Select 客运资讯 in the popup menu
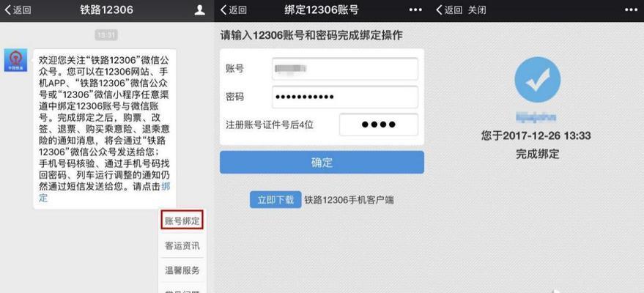Screen dimensions: 644x293 coord(182,246)
